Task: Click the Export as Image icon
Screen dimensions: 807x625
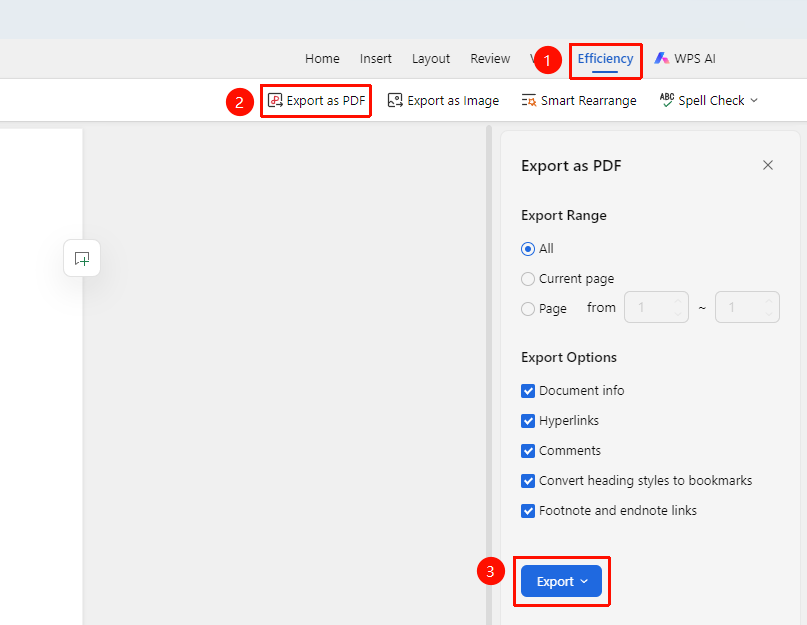Action: point(395,100)
